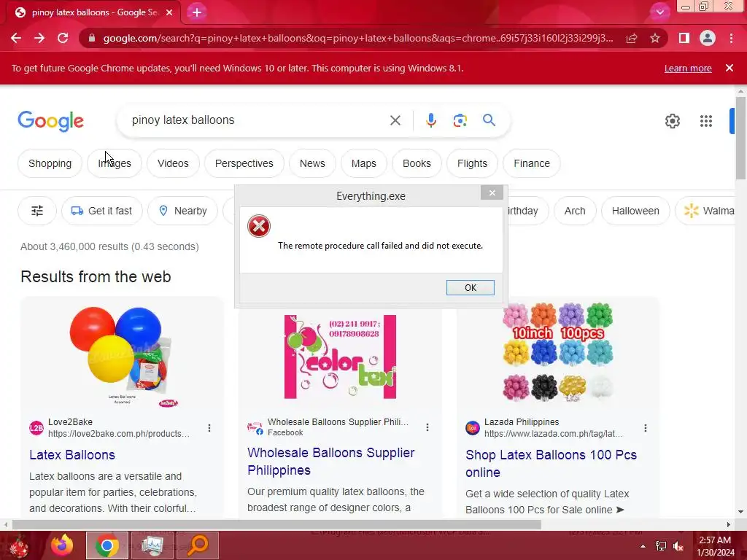This screenshot has width=747, height=560.
Task: Open the Learn more link in the banner
Action: point(688,68)
